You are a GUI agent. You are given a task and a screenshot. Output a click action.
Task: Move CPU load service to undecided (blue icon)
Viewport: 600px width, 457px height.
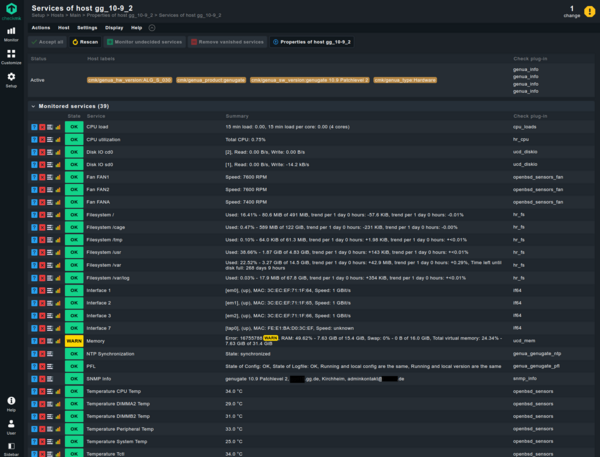[x=33, y=127]
